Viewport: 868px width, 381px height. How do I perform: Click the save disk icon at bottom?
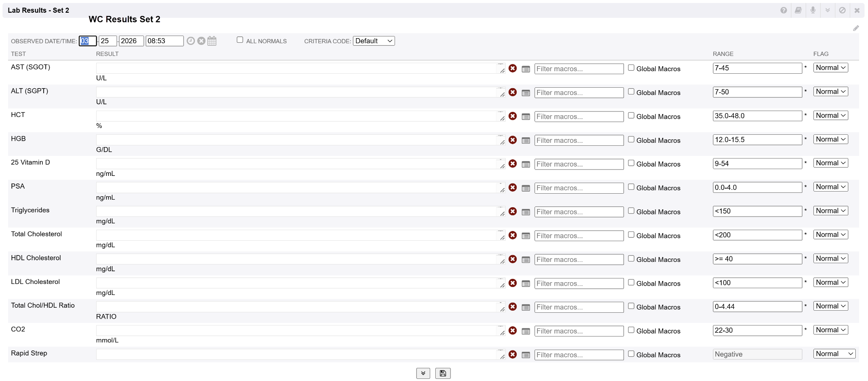[443, 373]
